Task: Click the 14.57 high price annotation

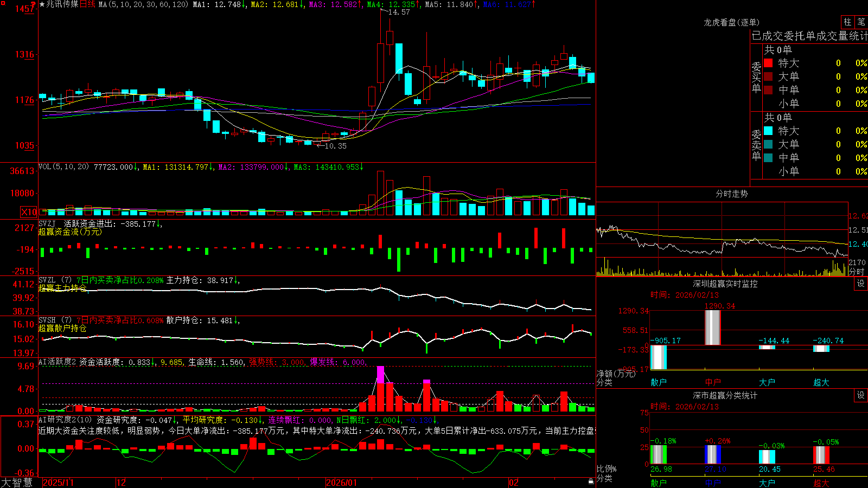Action: tap(399, 12)
